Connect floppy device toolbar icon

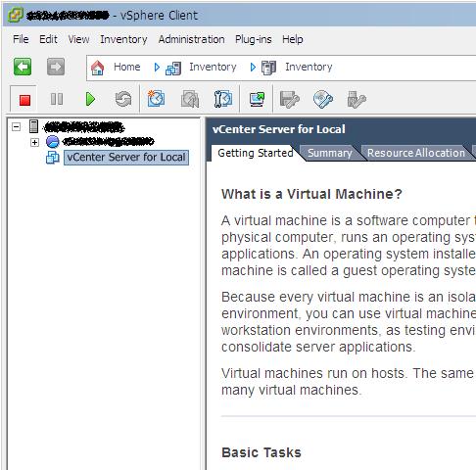[x=289, y=99]
